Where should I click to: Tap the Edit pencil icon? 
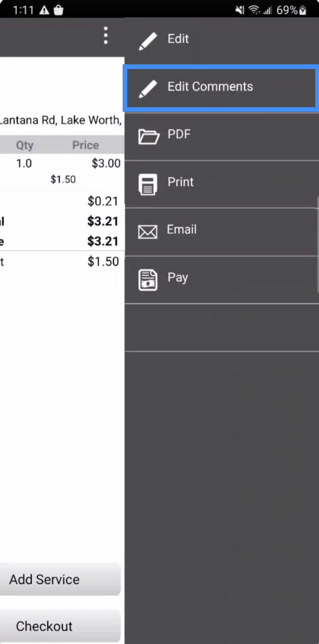148,41
